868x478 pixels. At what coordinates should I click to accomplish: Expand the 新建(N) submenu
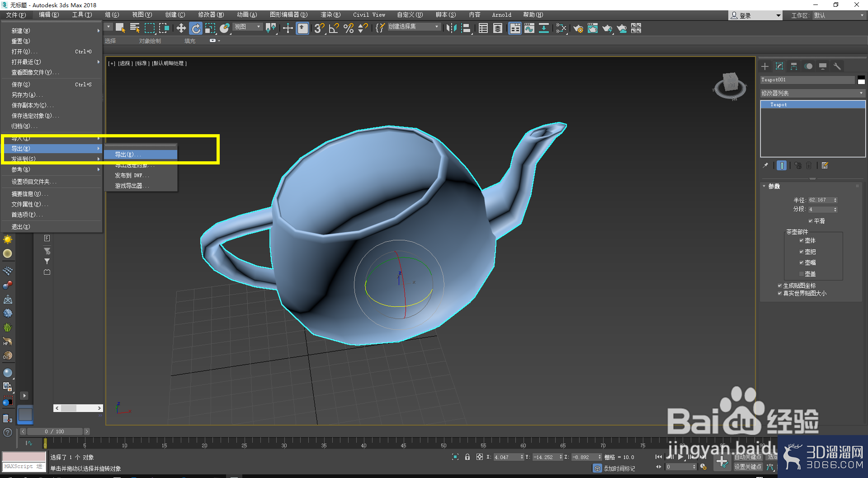tap(52, 31)
